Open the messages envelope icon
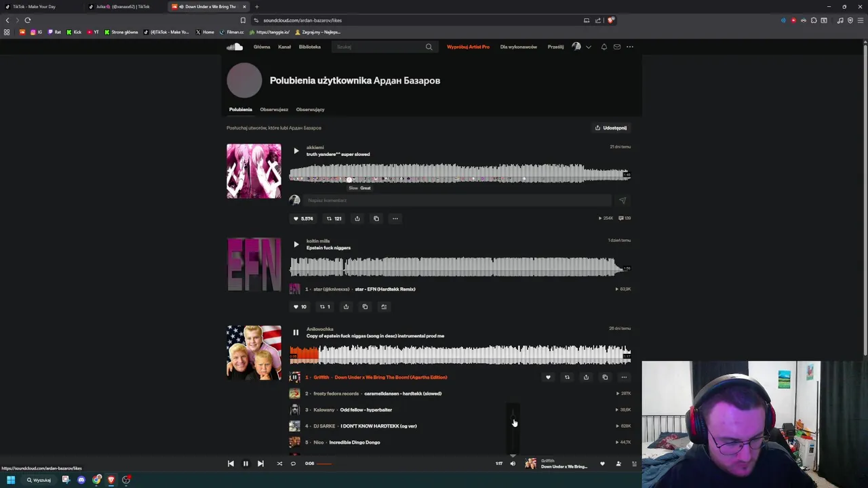This screenshot has height=488, width=868. (617, 47)
